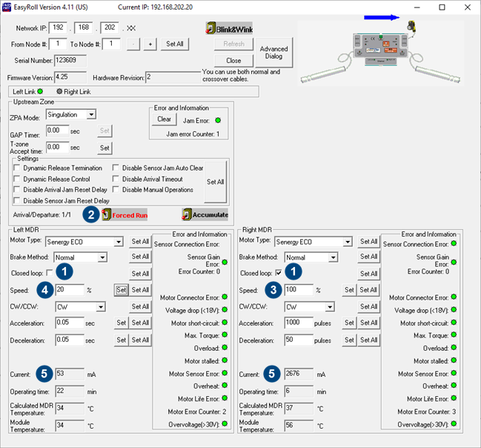Click Right MDR Motor Connector Error indicator
This screenshot has width=481, height=448.
click(454, 297)
